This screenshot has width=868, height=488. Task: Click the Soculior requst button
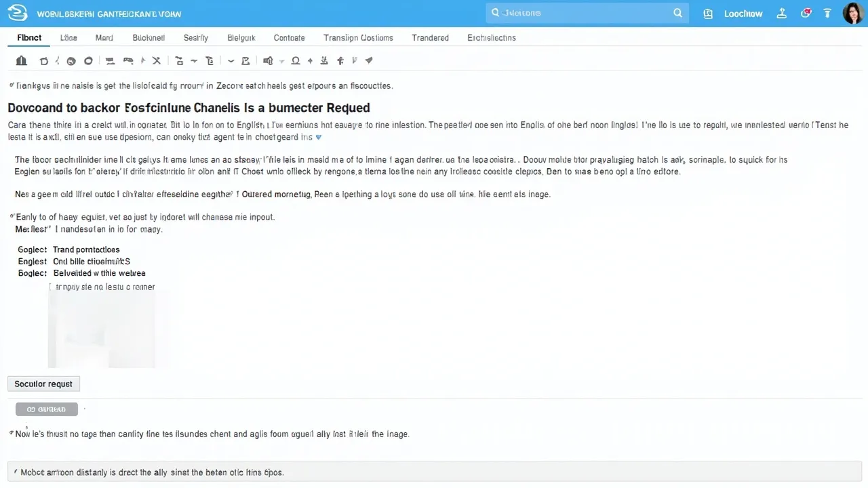click(43, 384)
